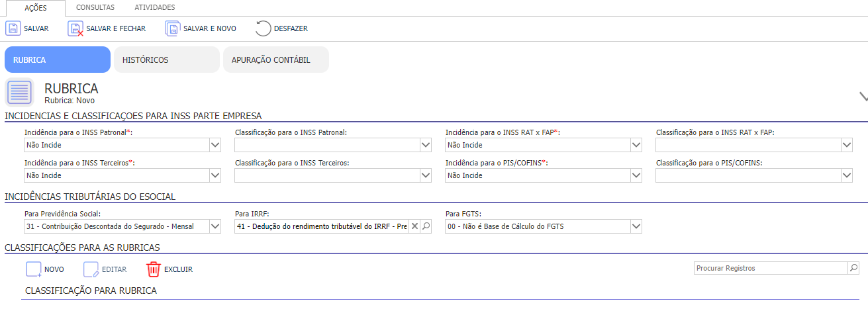
Task: Expand Classificação para o INSS Terceiros dropdown
Action: (x=425, y=175)
